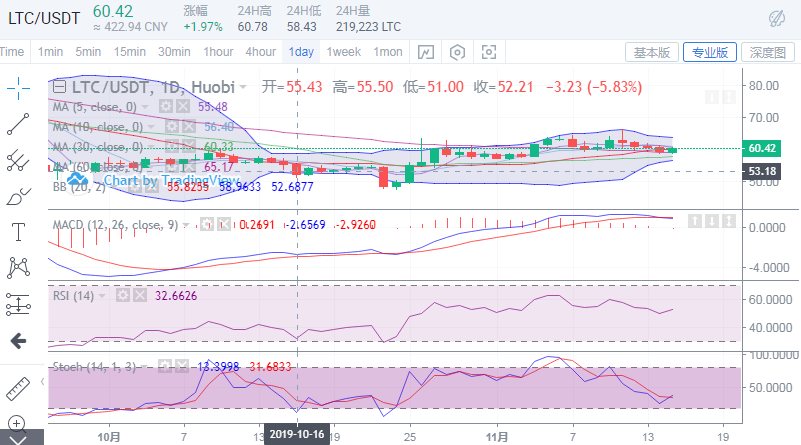801x445 pixels.
Task: Select the ruler measure tool
Action: coord(18,389)
